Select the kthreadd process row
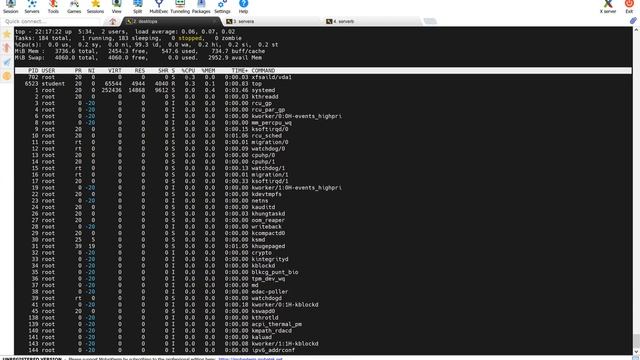This screenshot has height=360, width=640. [323, 97]
